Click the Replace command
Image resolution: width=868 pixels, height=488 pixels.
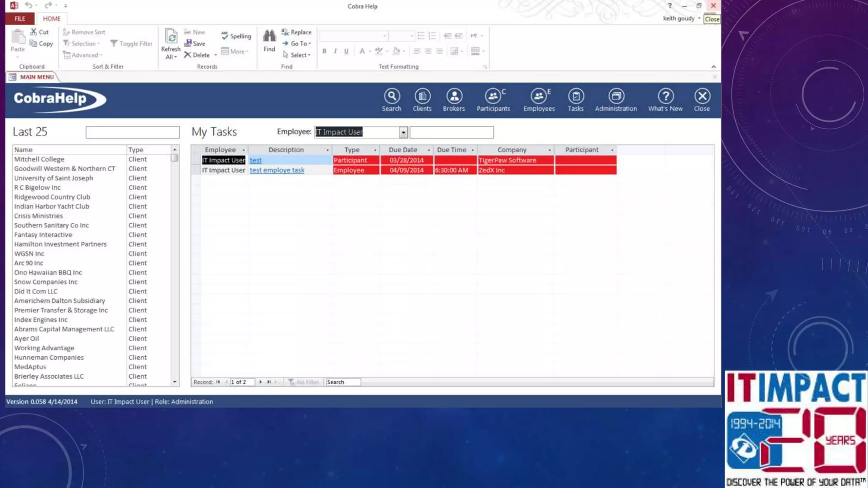click(x=296, y=32)
